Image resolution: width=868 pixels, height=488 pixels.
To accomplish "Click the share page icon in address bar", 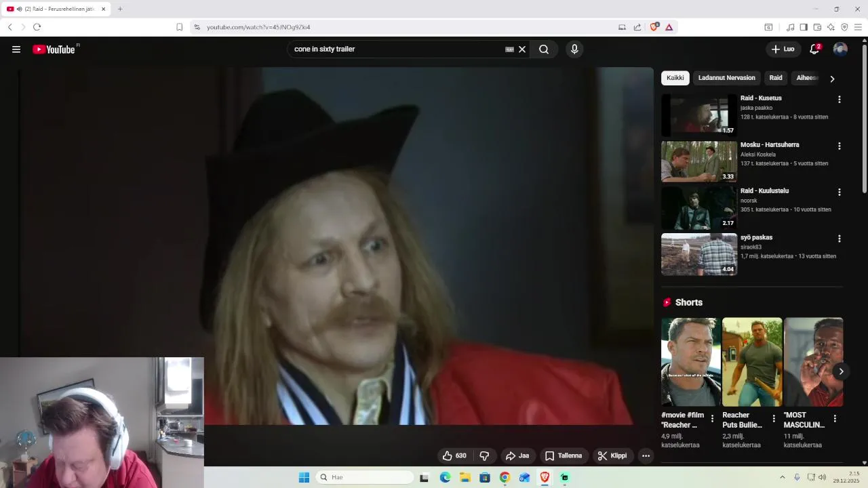I will coord(637,27).
